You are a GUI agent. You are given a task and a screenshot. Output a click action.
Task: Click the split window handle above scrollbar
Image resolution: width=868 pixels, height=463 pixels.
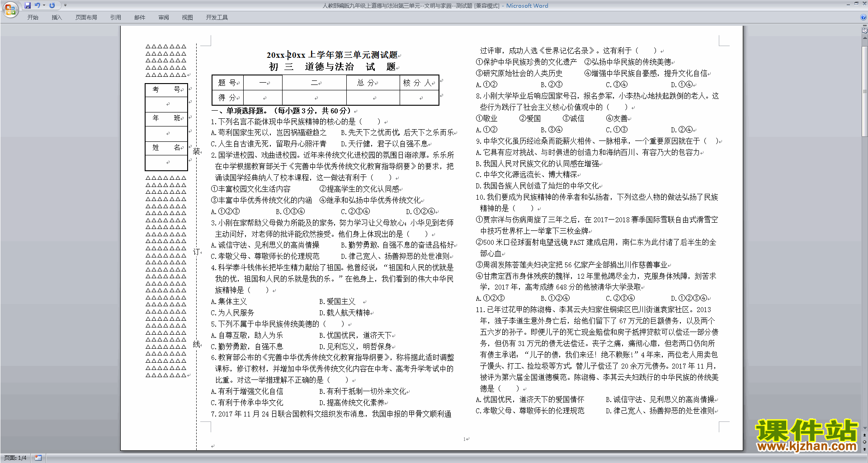[864, 26]
